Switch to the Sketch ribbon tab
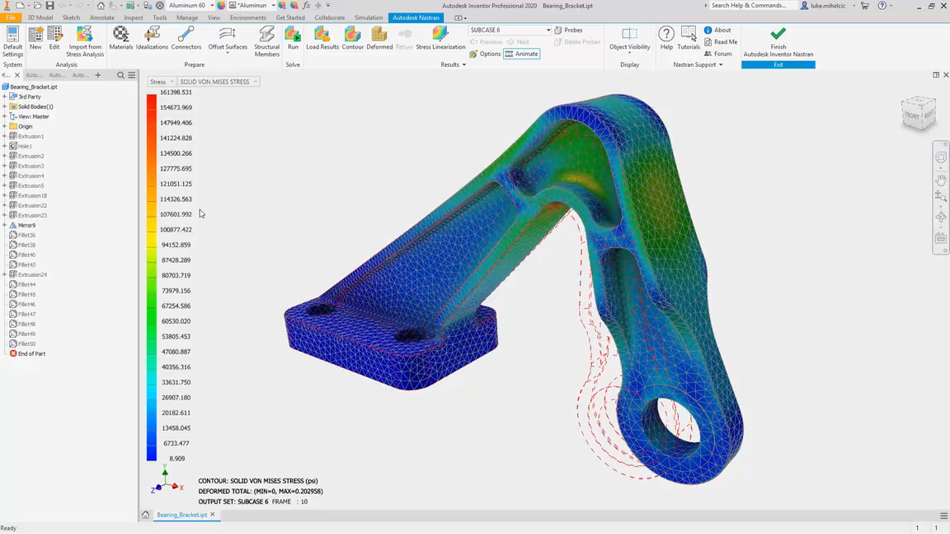The height and width of the screenshot is (534, 950). click(71, 18)
